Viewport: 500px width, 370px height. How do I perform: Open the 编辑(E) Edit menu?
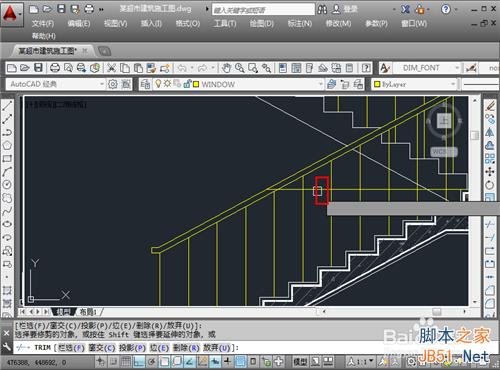[x=79, y=23]
